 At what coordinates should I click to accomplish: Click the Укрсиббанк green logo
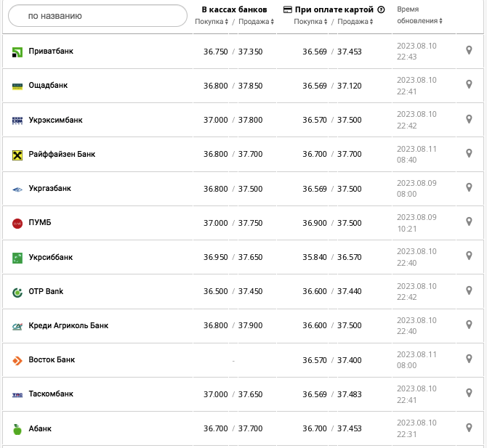(17, 258)
